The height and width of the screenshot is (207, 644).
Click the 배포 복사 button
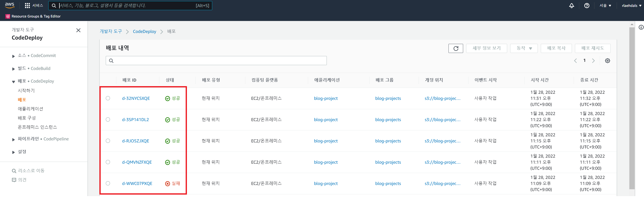point(556,48)
